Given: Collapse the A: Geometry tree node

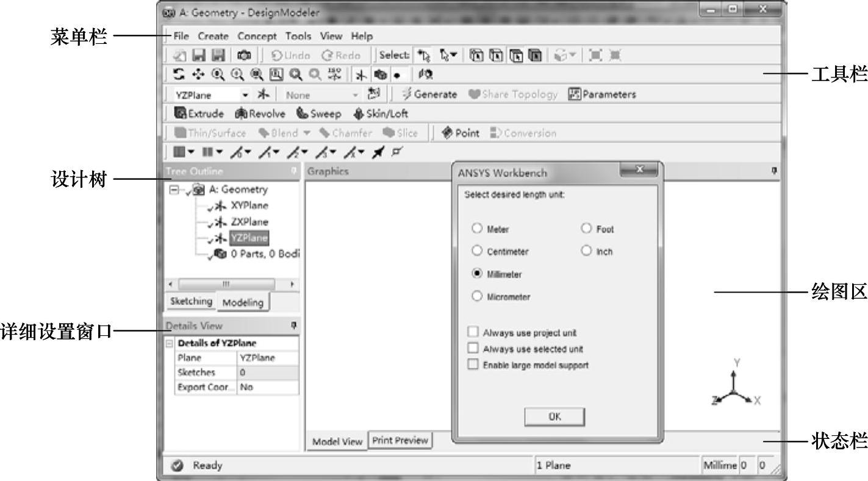Looking at the screenshot, I should pyautogui.click(x=174, y=190).
